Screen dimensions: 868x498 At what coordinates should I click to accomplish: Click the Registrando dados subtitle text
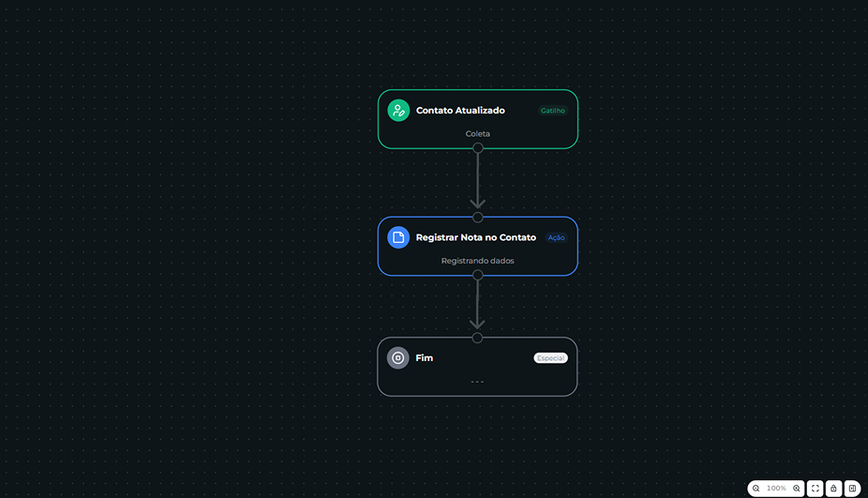point(477,261)
